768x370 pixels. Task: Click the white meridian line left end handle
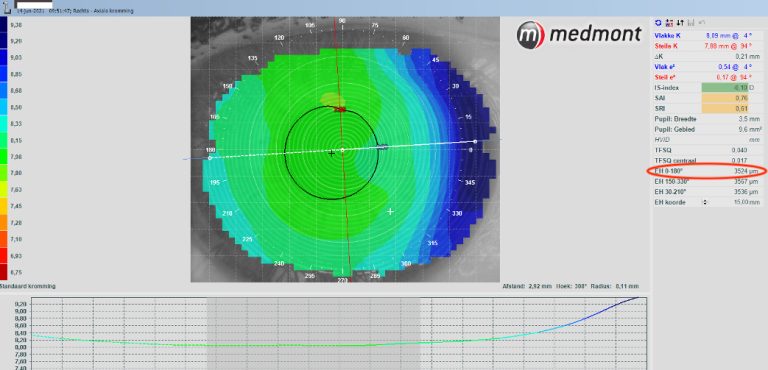[x=210, y=158]
